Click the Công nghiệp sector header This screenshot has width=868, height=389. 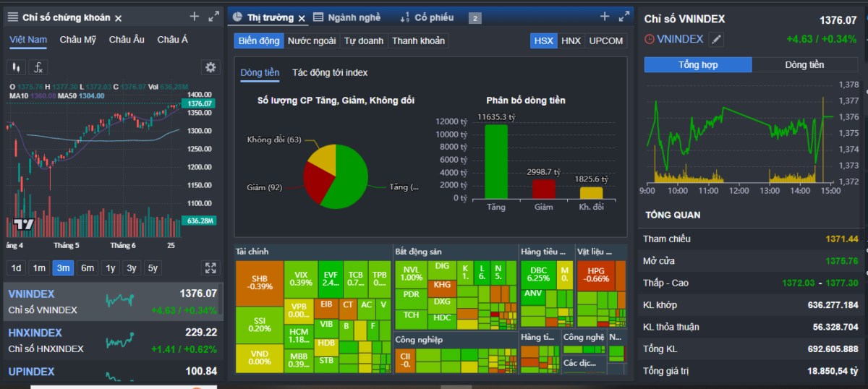point(419,339)
